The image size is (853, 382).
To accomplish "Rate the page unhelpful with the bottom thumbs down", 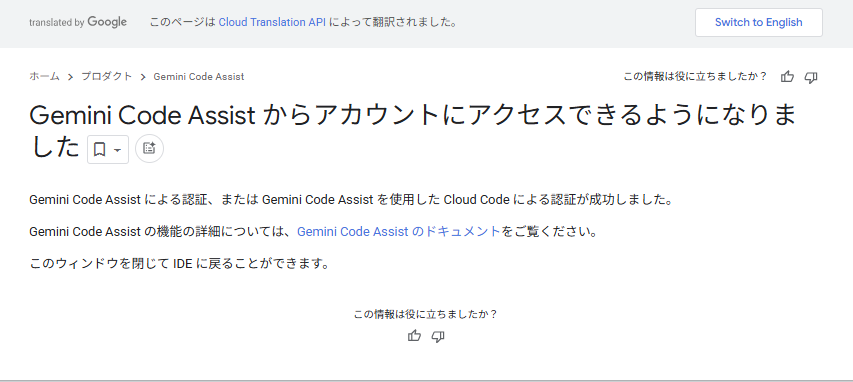I will (x=438, y=336).
